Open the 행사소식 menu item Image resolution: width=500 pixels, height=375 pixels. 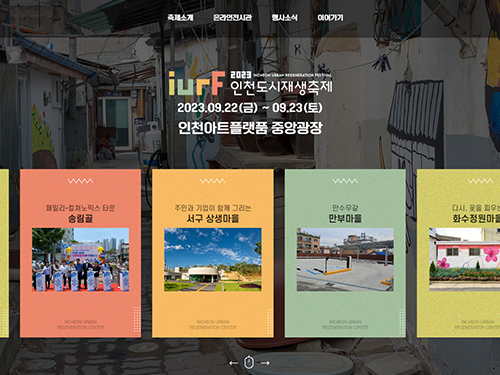coord(284,18)
